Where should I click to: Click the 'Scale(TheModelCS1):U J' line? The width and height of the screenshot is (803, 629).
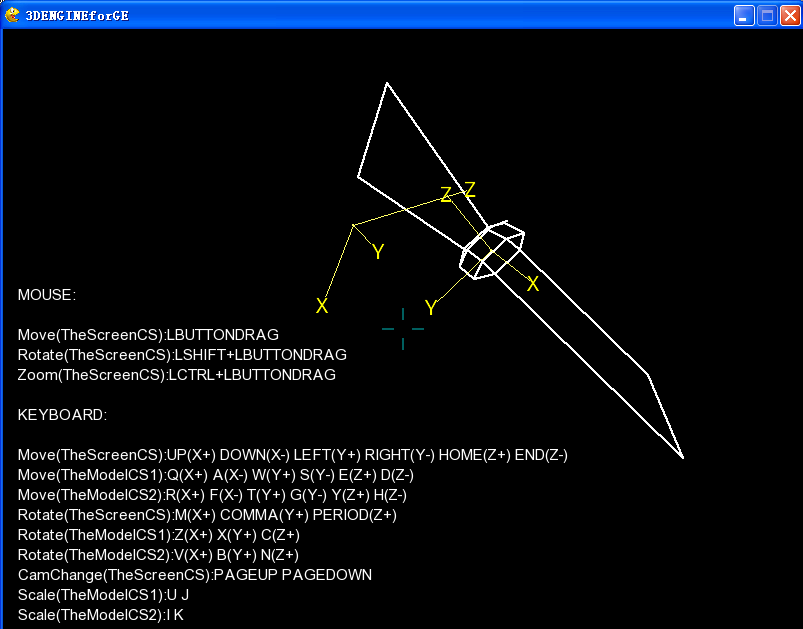click(x=103, y=595)
